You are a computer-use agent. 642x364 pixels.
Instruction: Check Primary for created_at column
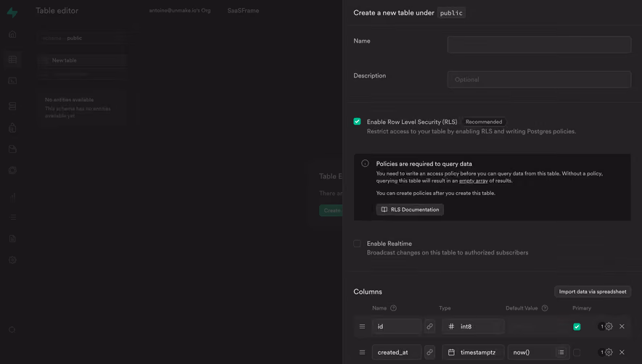[577, 352]
